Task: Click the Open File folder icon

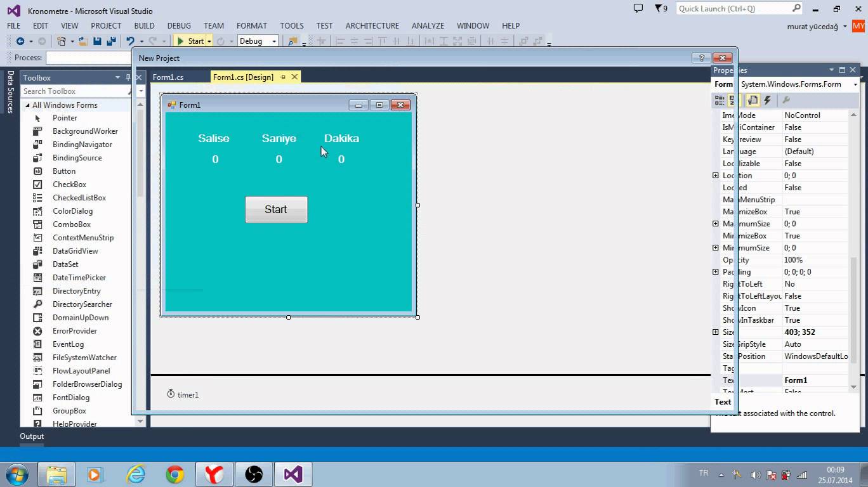Action: coord(84,41)
